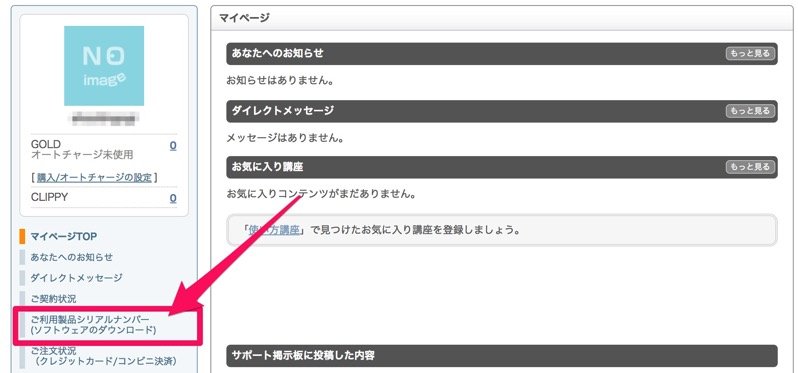798x373 pixels.
Task: Click the サポート掲示板に投稿した内容 header
Action: point(502,356)
